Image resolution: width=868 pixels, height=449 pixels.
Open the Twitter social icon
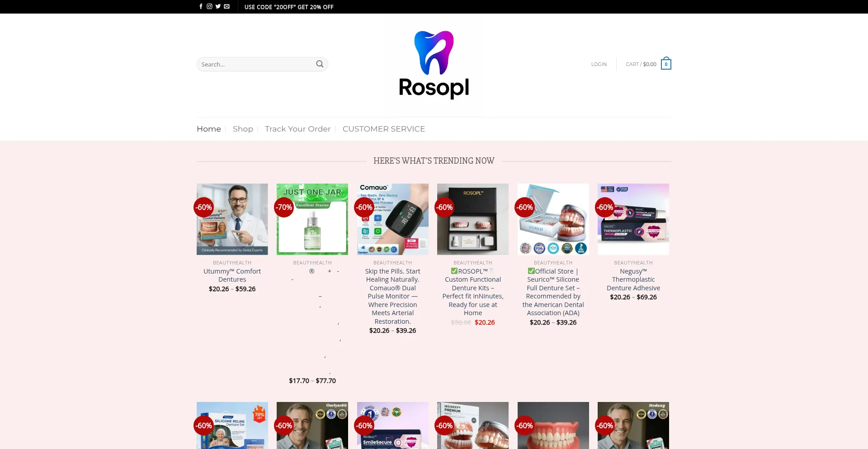pyautogui.click(x=218, y=6)
